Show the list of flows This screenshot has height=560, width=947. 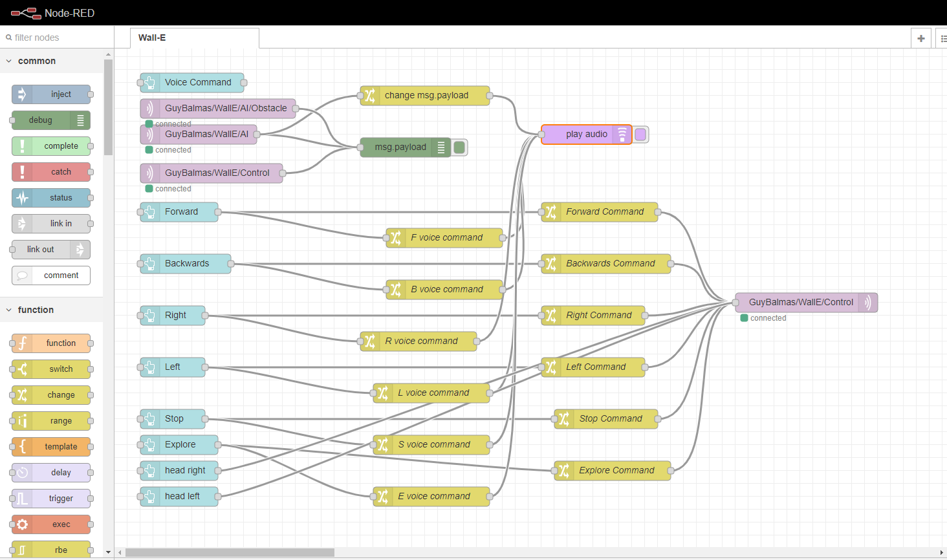(942, 38)
